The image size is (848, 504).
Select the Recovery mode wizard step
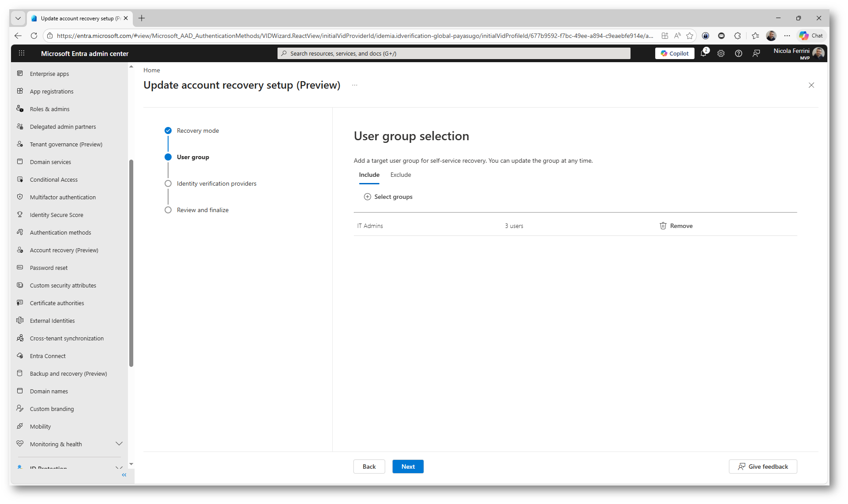198,131
